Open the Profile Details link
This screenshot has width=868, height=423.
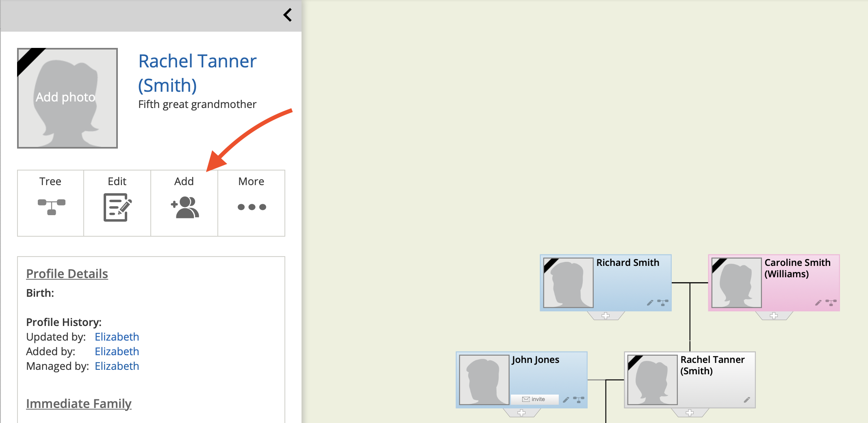pos(67,274)
